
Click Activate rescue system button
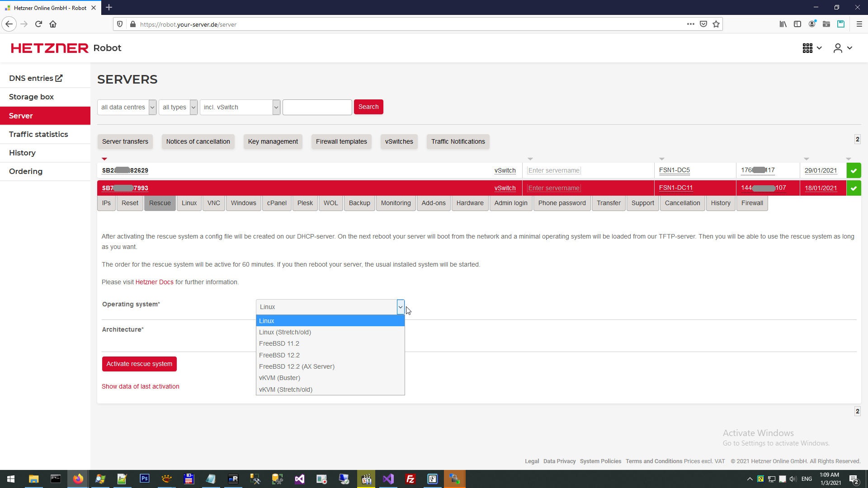coord(139,364)
